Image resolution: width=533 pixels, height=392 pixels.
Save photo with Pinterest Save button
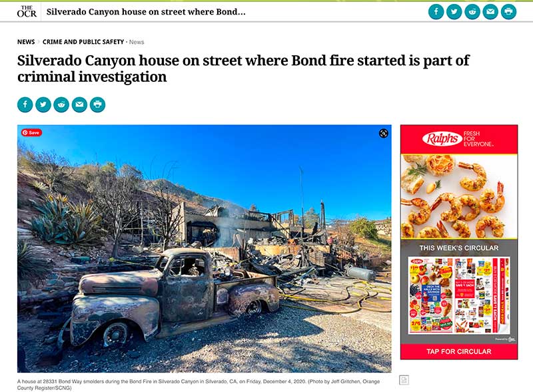click(x=31, y=132)
